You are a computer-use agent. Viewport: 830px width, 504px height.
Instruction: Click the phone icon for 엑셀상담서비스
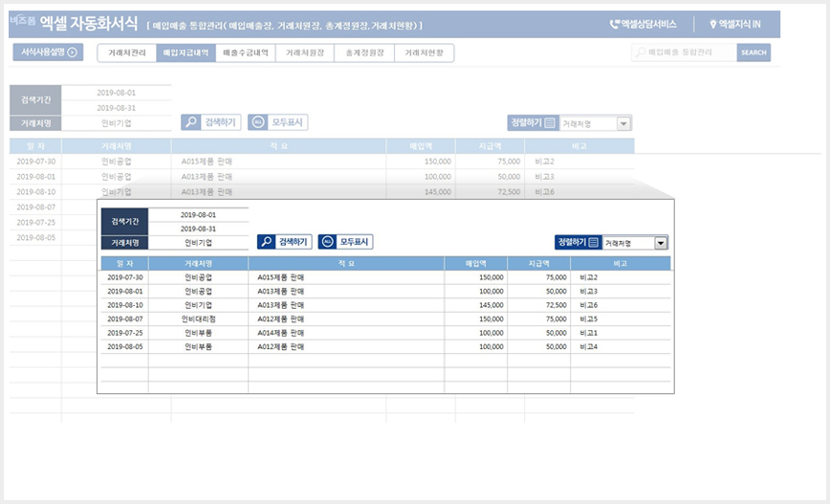click(615, 24)
